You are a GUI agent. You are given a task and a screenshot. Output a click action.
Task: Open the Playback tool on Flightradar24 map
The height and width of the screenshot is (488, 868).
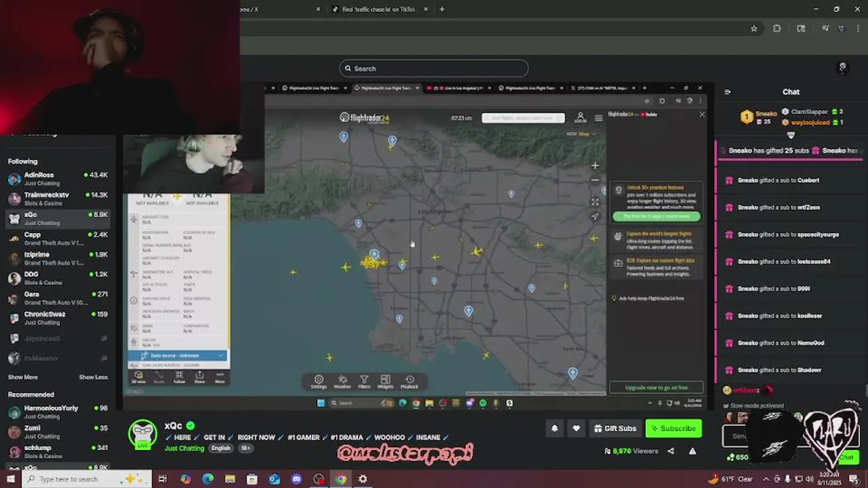coord(409,382)
